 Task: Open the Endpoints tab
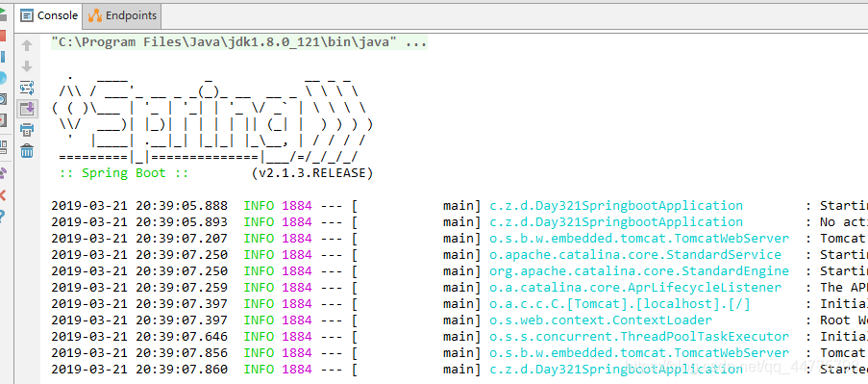click(123, 15)
